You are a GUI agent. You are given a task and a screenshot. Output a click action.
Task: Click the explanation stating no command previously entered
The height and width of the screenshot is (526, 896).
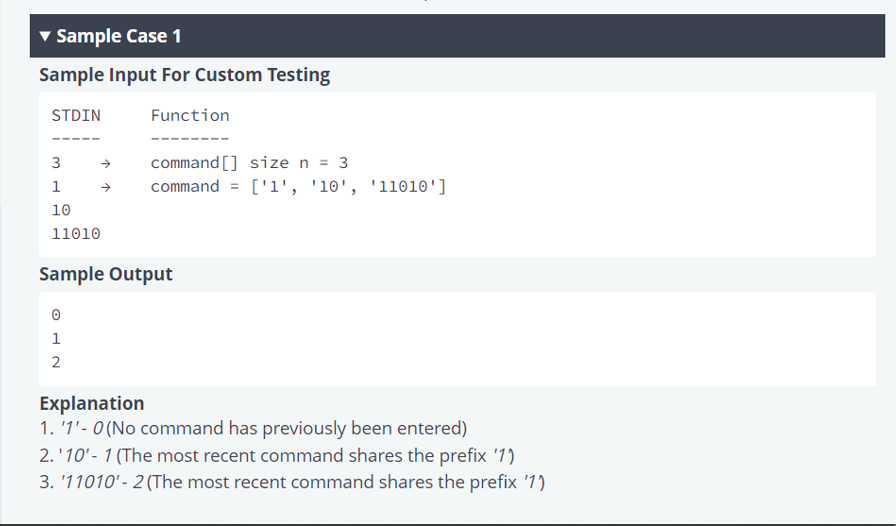tap(253, 428)
